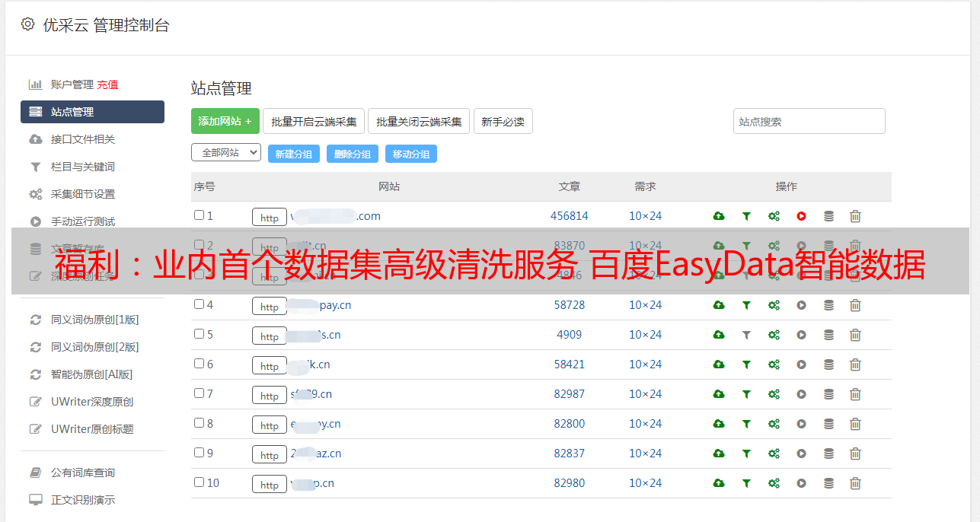Delete site 10 using its trash icon

click(855, 483)
